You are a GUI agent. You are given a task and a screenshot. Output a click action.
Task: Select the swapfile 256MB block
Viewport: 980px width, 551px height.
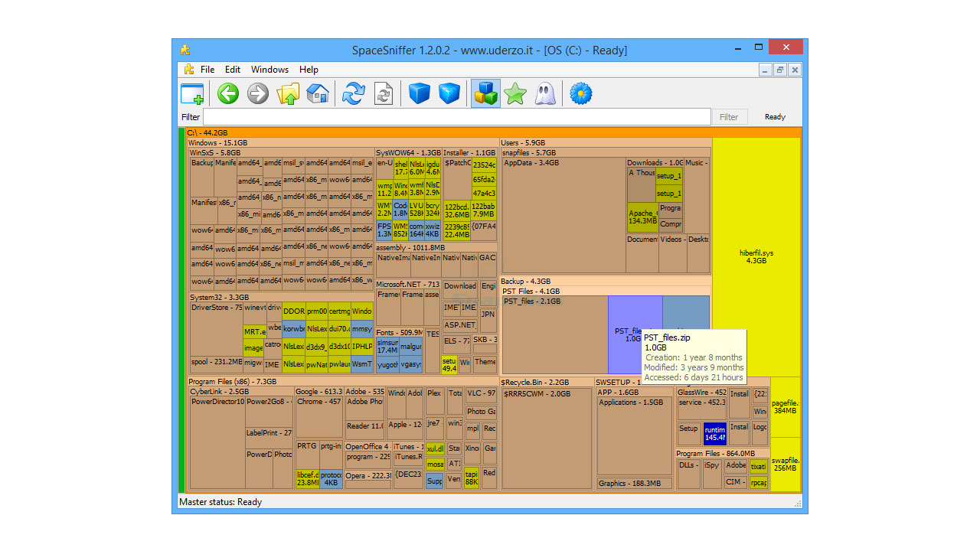(786, 464)
